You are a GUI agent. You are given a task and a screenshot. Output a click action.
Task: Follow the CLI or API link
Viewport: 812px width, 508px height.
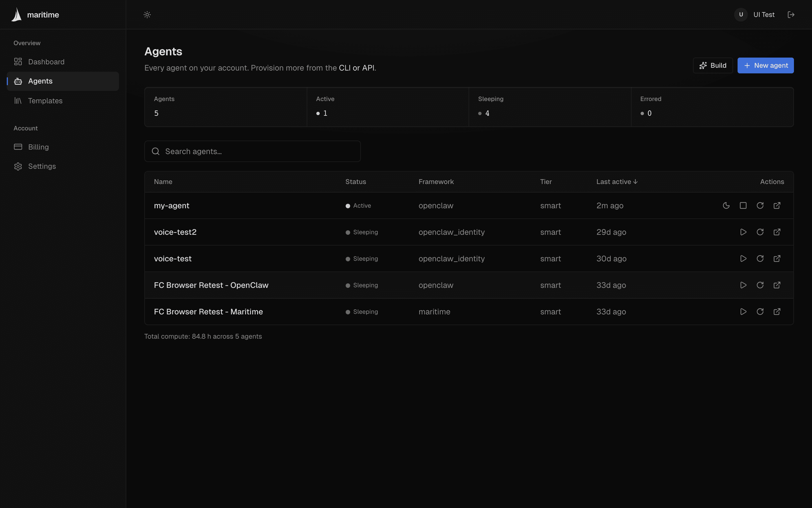(x=357, y=68)
